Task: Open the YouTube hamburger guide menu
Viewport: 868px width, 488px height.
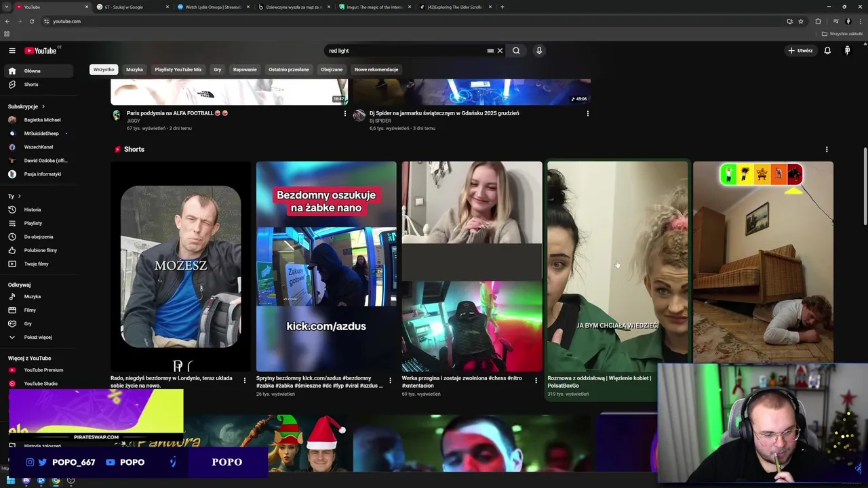Action: (12, 51)
